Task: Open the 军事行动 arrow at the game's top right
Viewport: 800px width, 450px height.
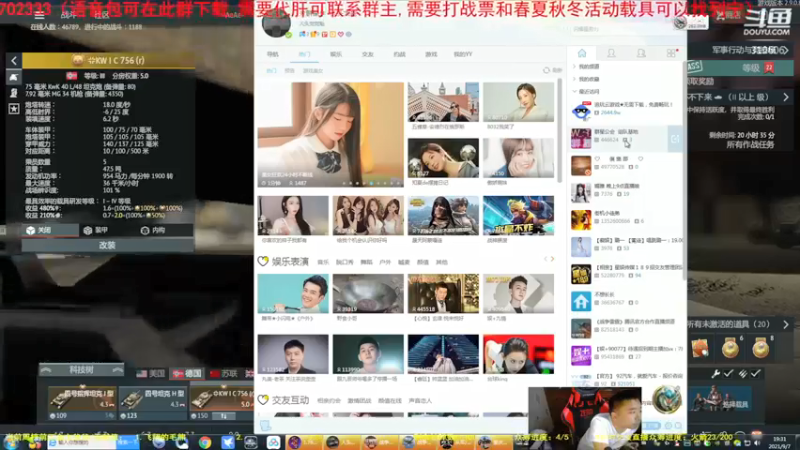Action: (785, 50)
